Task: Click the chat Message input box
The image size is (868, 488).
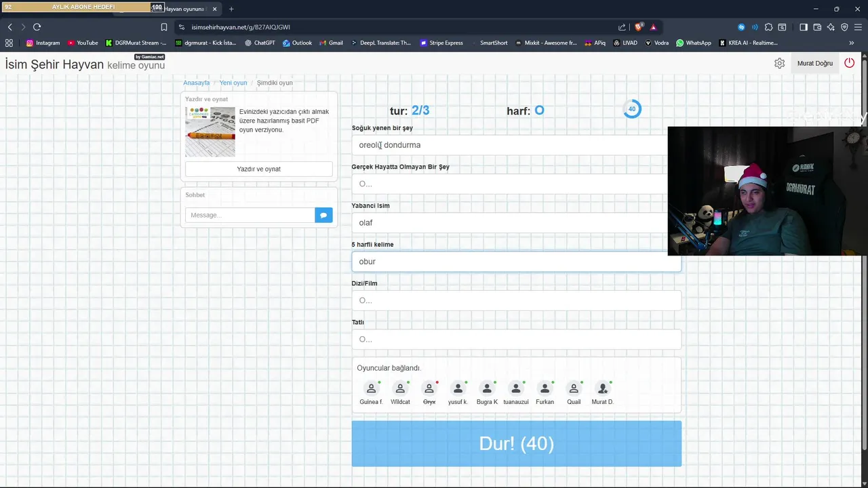Action: coord(250,215)
